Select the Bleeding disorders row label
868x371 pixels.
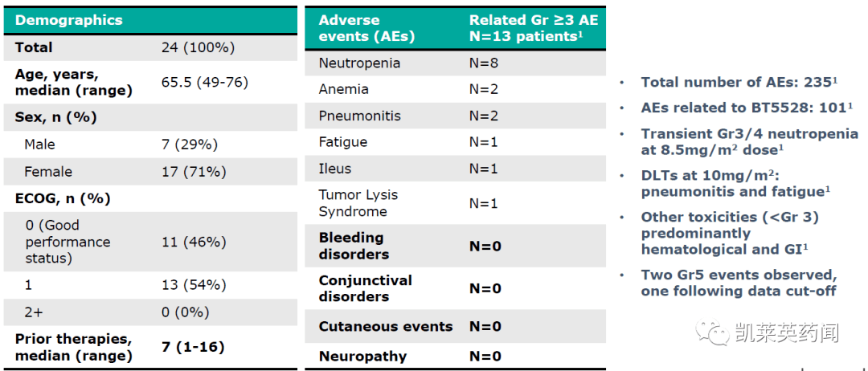pos(354,246)
